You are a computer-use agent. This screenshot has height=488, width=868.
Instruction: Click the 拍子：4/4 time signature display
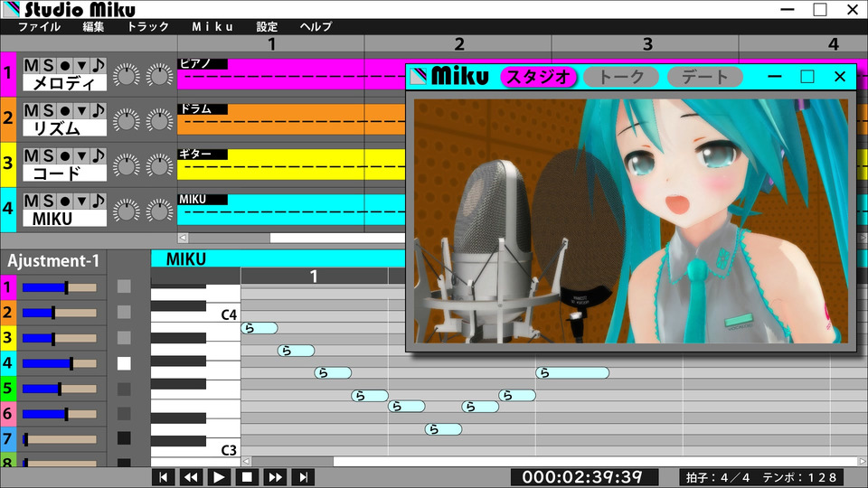click(717, 477)
